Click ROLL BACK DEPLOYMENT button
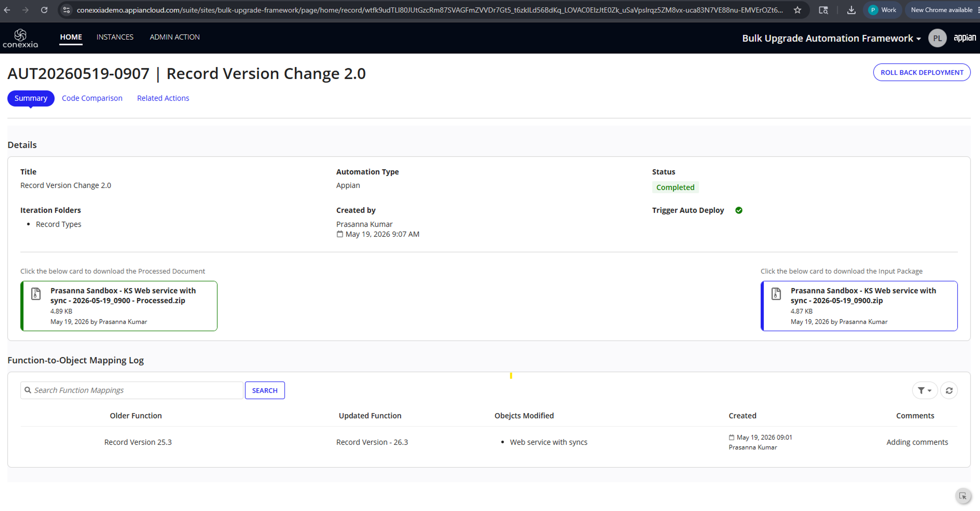Viewport: 980px width, 511px height. (922, 72)
